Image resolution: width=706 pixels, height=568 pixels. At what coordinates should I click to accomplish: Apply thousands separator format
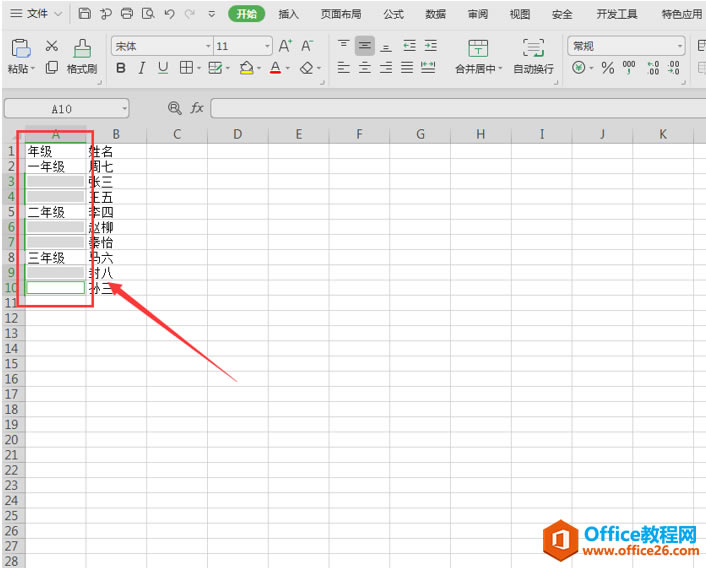[x=629, y=68]
